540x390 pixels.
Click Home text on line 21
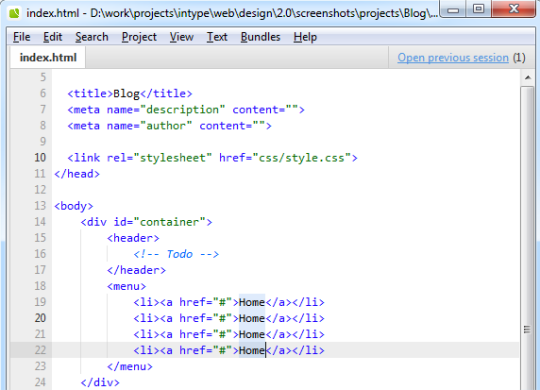click(252, 334)
